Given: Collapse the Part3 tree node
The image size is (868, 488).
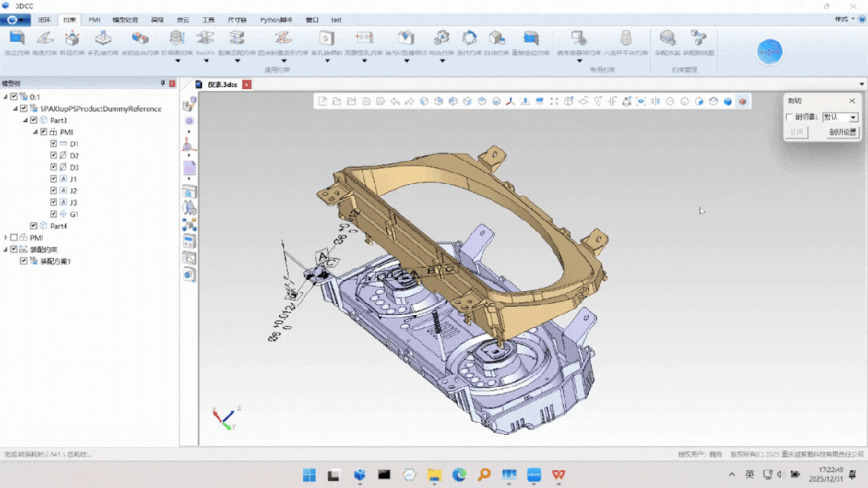Looking at the screenshot, I should pyautogui.click(x=26, y=120).
